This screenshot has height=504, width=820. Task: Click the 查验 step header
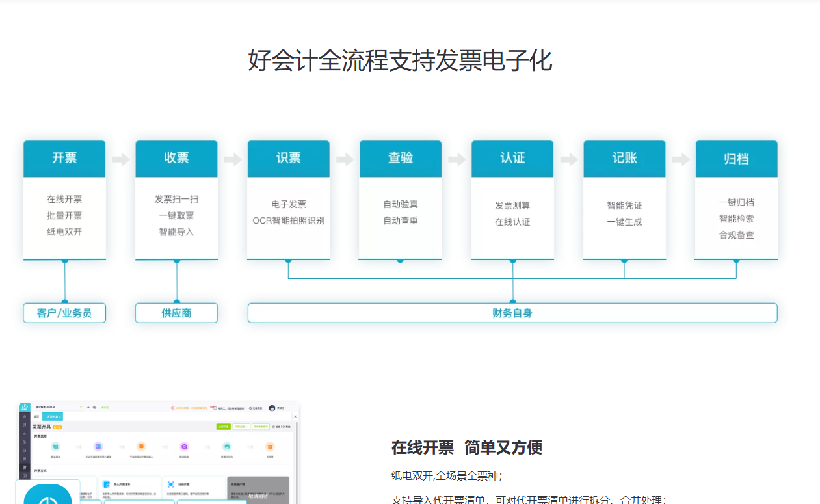[401, 158]
